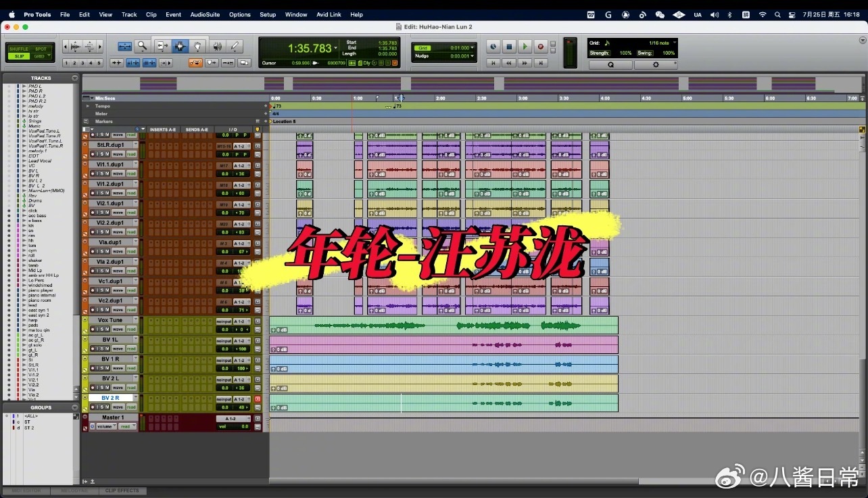868x498 pixels.
Task: Click the SENDS A-E column header
Action: pyautogui.click(x=197, y=129)
